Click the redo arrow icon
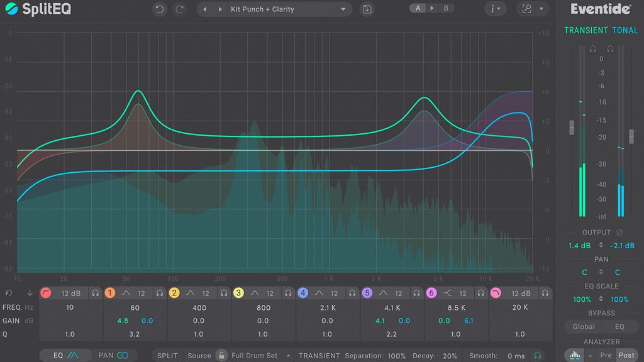 (x=180, y=9)
